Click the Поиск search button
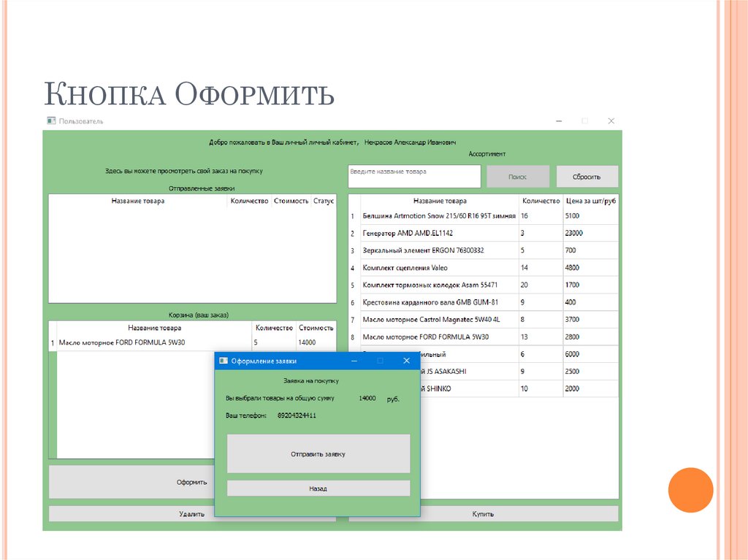The height and width of the screenshot is (560, 748). tap(517, 177)
